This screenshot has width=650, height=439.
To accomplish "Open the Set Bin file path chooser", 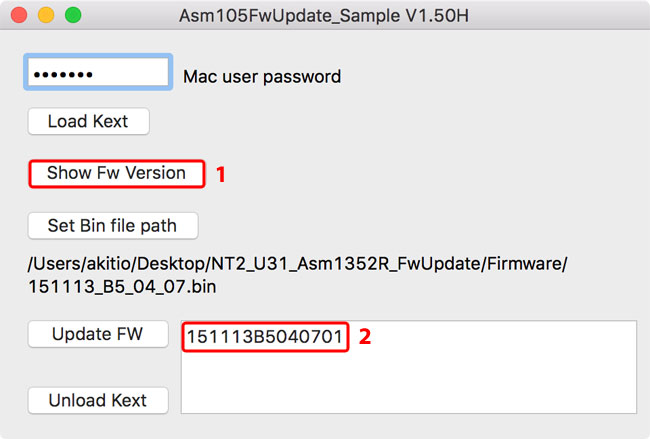I will pos(112,226).
